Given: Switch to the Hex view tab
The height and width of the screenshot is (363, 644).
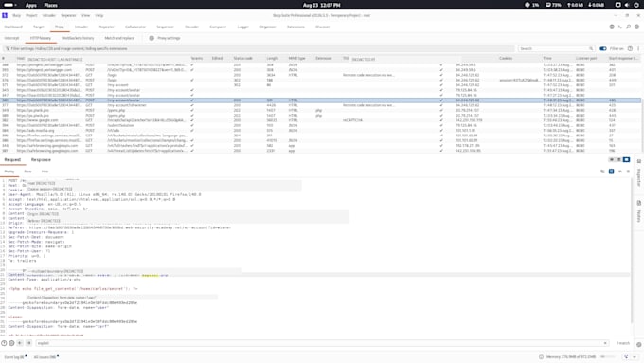Looking at the screenshot, I should tap(45, 172).
